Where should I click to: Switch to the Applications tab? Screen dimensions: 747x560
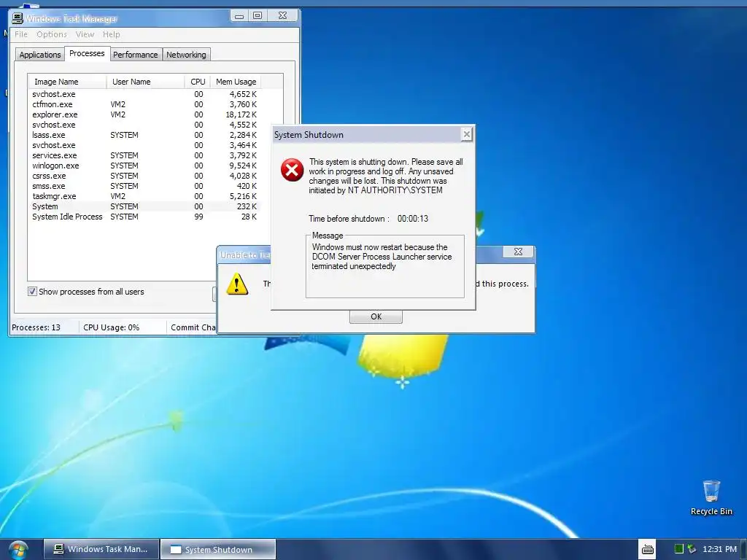pyautogui.click(x=40, y=55)
